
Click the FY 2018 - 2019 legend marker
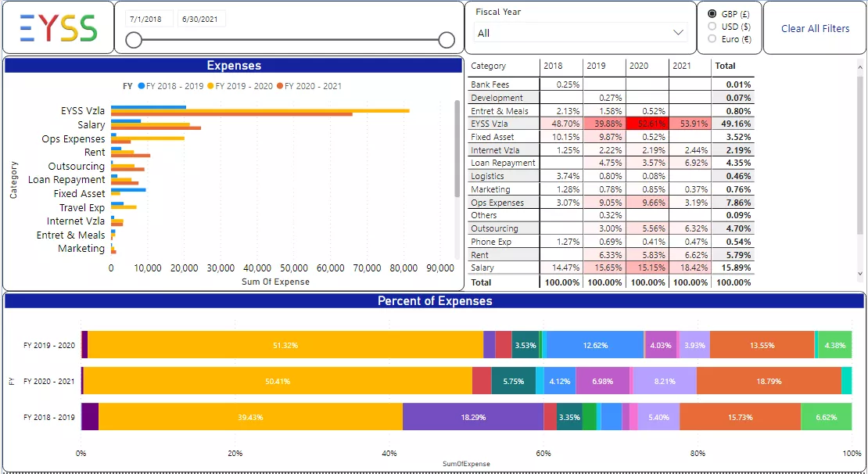[x=142, y=86]
